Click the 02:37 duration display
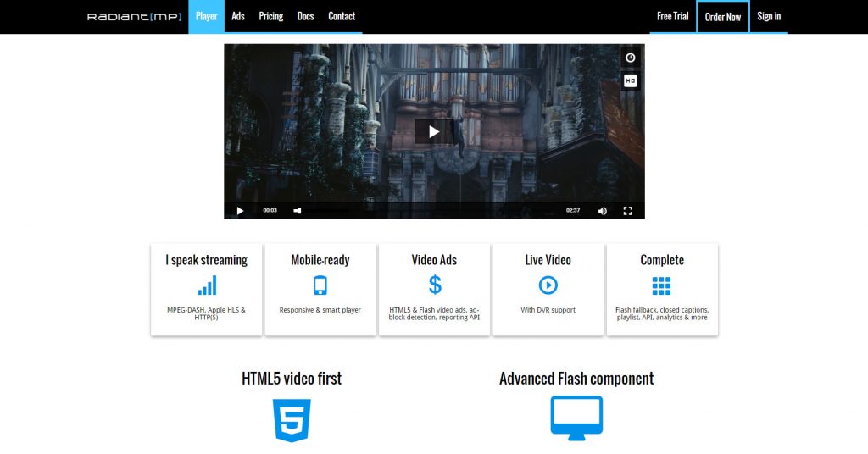The height and width of the screenshot is (454, 868). pyautogui.click(x=573, y=211)
